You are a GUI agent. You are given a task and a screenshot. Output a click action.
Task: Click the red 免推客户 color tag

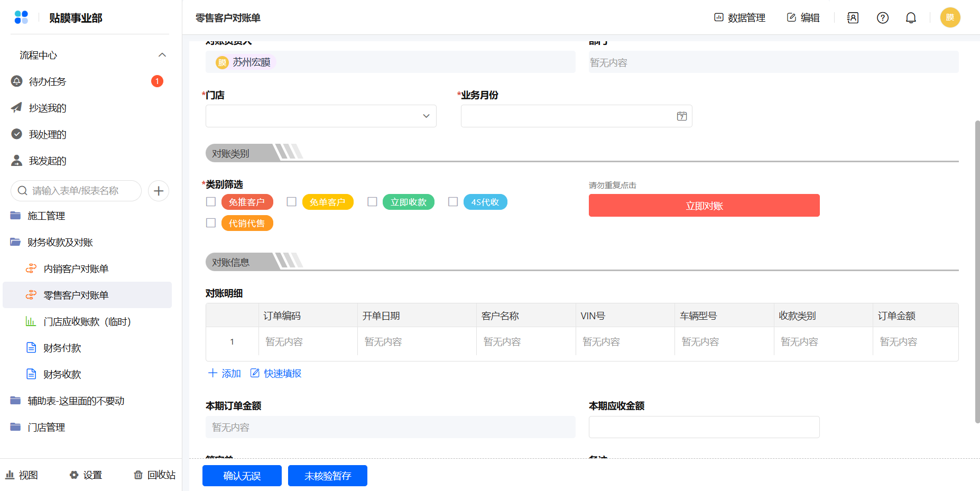click(247, 202)
